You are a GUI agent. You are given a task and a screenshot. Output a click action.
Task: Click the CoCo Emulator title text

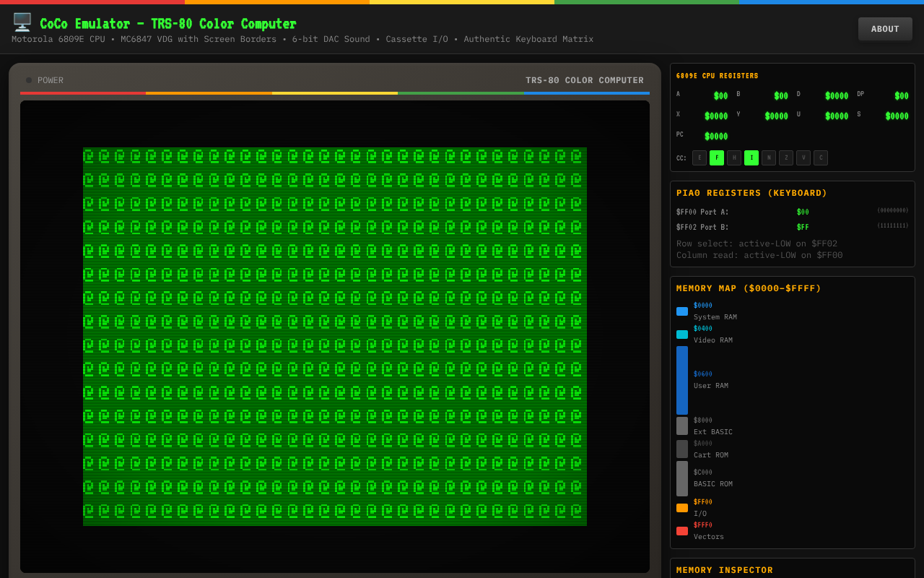click(x=168, y=24)
